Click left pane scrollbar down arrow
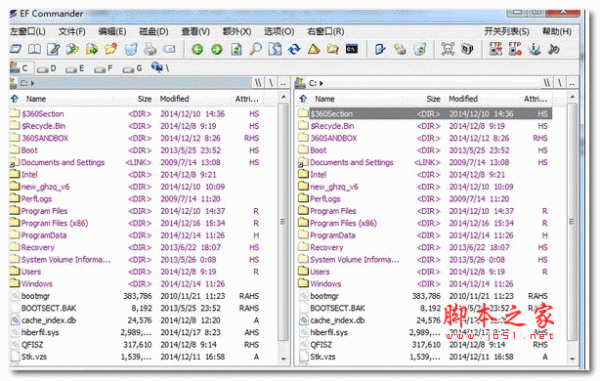Viewport: 600px width, 381px height. (x=284, y=359)
